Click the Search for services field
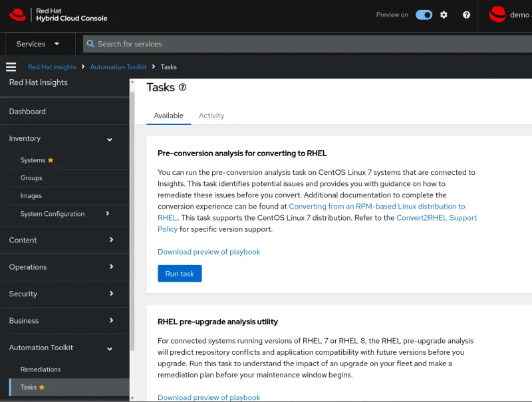 166,44
